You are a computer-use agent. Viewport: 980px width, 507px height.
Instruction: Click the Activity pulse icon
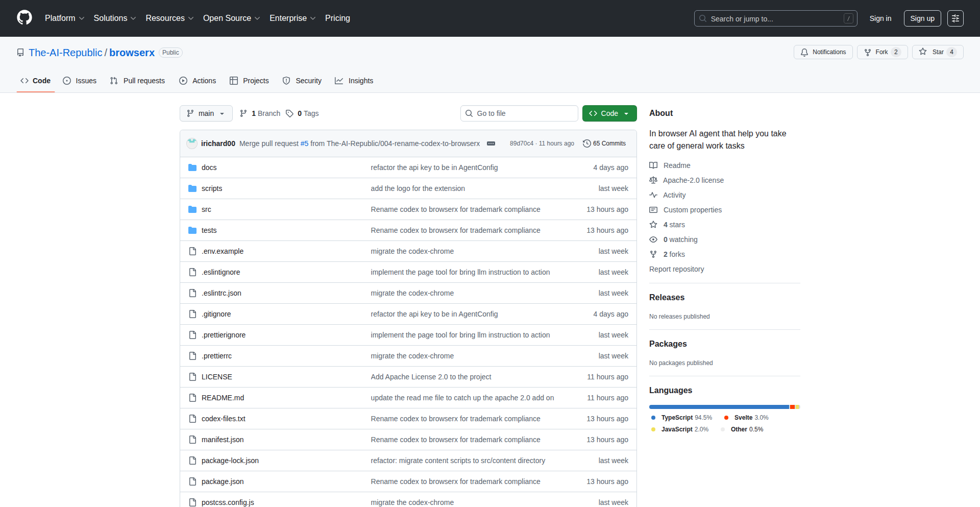pyautogui.click(x=653, y=195)
